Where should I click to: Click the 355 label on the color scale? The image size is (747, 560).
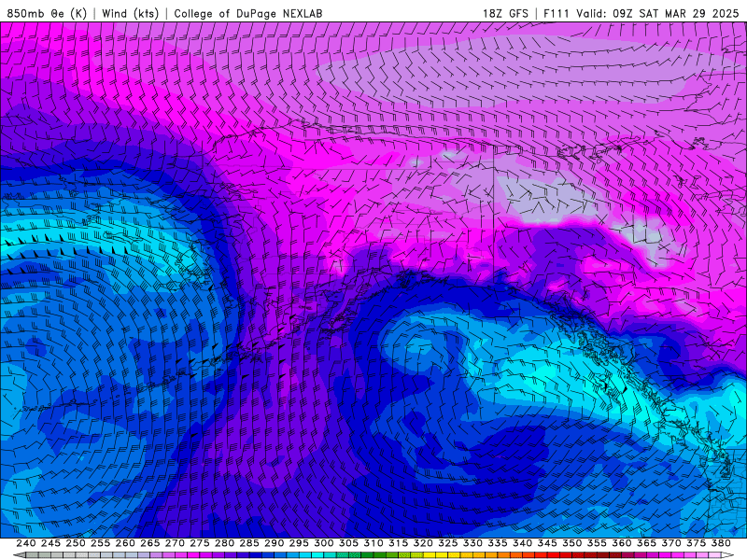point(597,543)
